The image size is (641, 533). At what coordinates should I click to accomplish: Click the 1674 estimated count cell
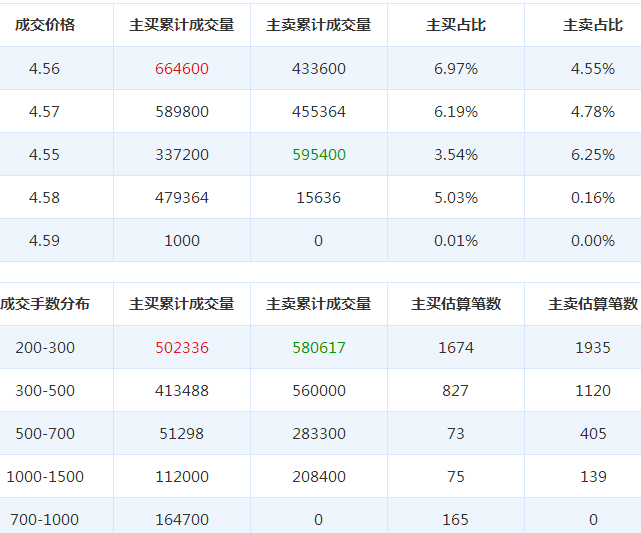456,347
